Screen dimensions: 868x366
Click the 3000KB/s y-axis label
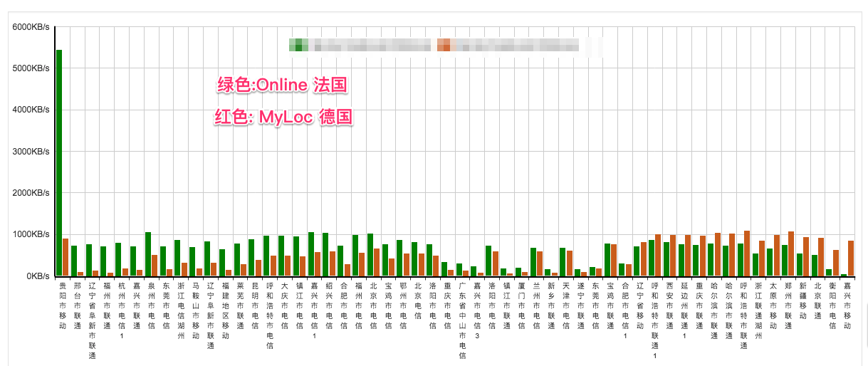[x=30, y=152]
